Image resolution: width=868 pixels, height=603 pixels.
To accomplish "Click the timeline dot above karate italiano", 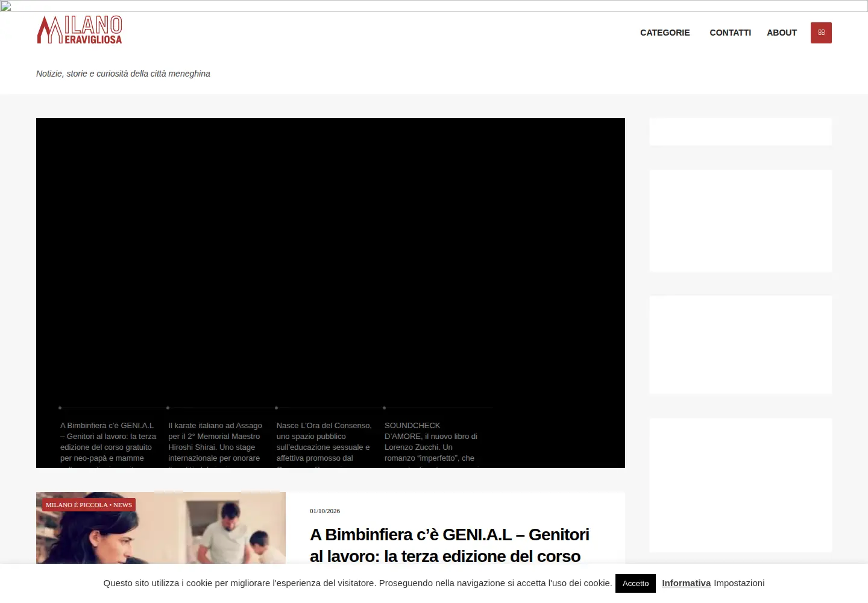I will (x=168, y=408).
